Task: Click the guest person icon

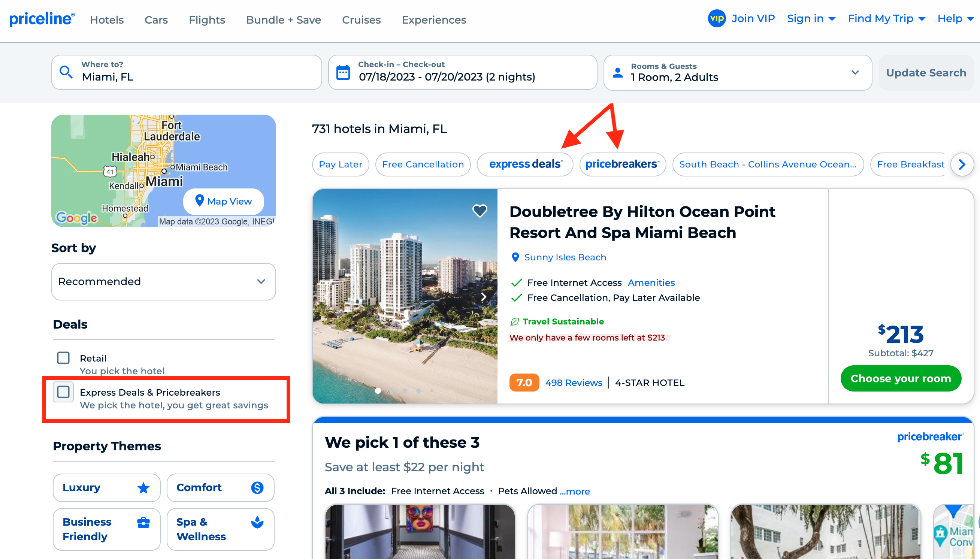Action: (x=618, y=73)
